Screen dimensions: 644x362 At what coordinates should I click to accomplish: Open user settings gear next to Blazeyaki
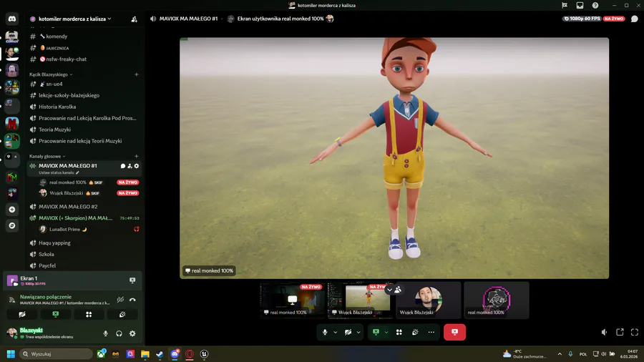point(132,333)
